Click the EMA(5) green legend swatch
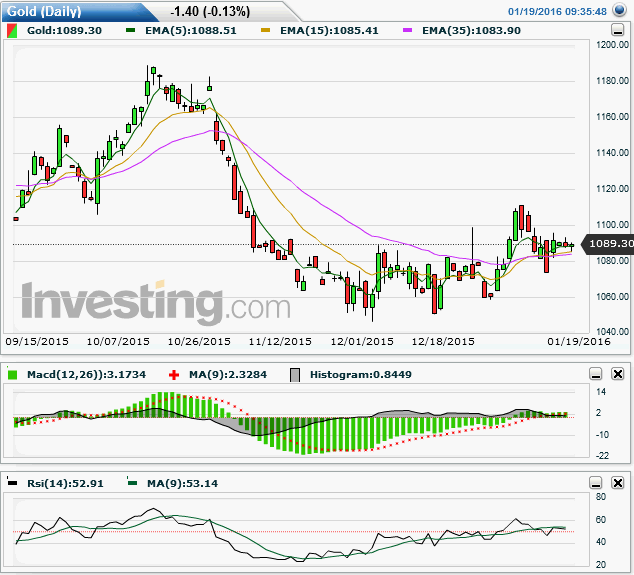Viewport: 634px width, 575px height. pos(130,30)
